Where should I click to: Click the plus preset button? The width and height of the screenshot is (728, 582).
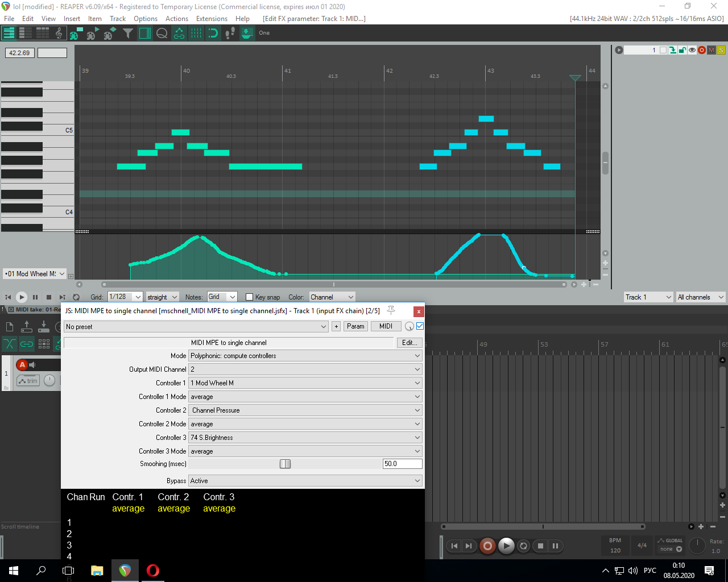coord(336,326)
